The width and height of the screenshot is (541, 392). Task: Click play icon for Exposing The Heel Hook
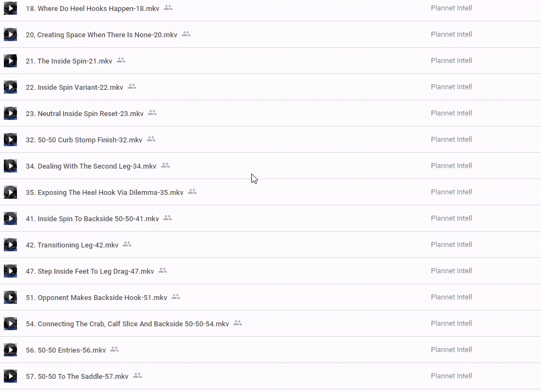[x=10, y=192]
